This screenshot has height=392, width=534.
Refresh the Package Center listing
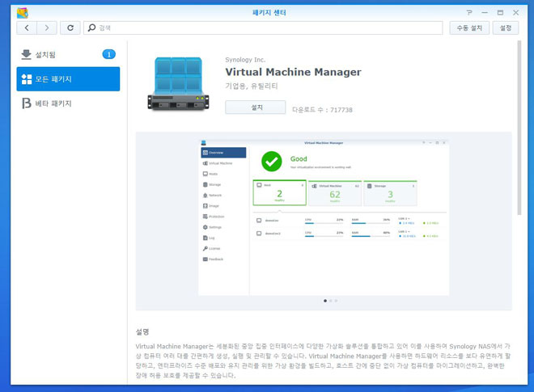click(70, 28)
